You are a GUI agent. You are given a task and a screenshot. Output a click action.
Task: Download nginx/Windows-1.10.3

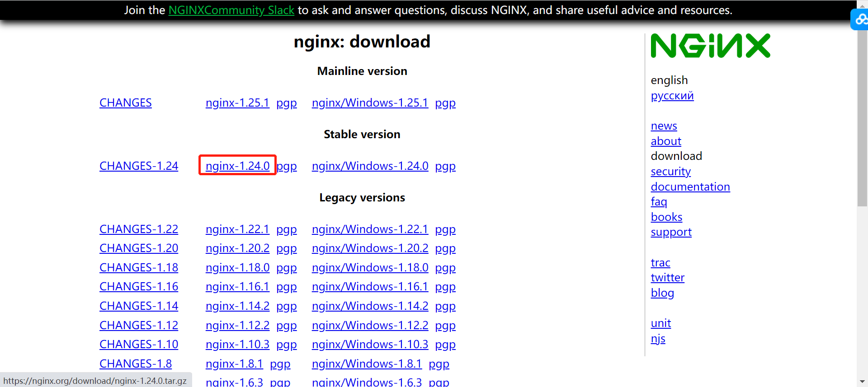tap(370, 345)
